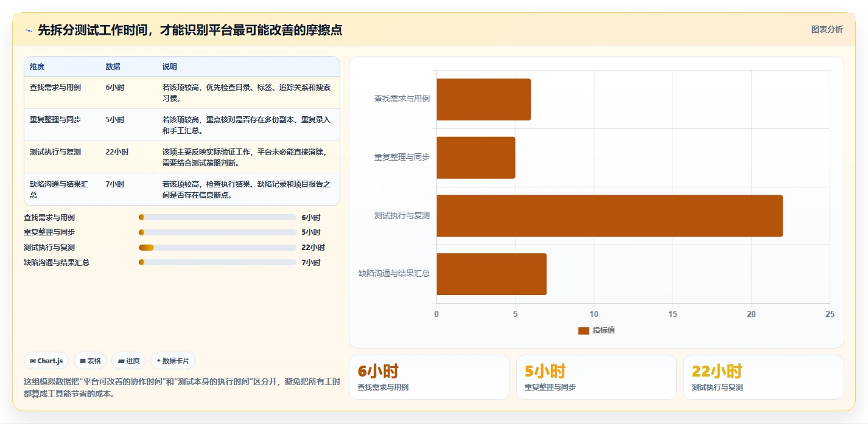
Task: Click the 数据 column header
Action: point(113,67)
